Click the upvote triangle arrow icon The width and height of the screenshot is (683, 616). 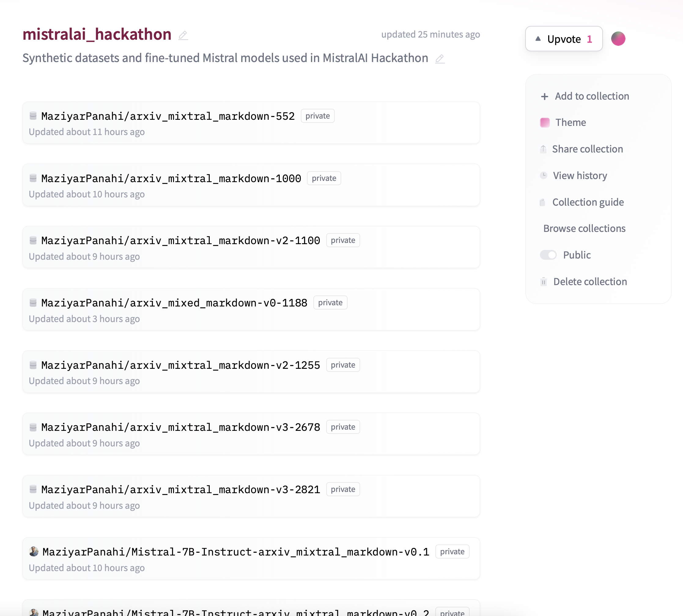538,39
